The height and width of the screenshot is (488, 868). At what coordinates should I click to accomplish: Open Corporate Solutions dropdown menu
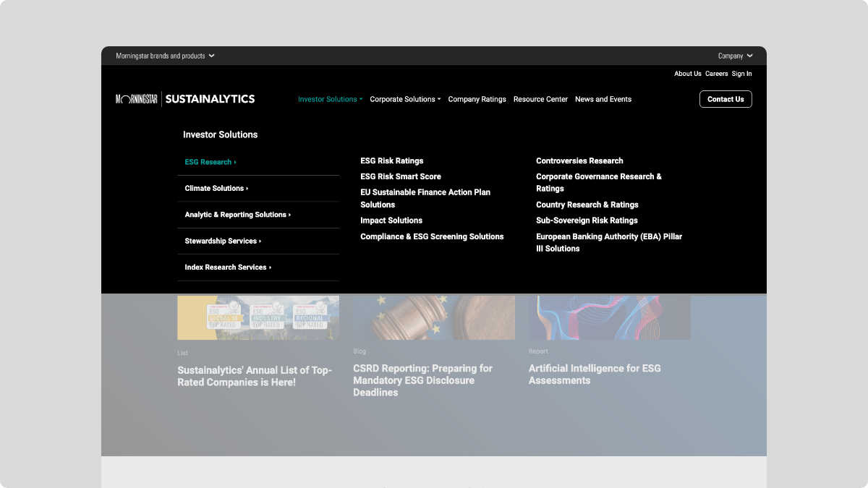click(x=405, y=99)
